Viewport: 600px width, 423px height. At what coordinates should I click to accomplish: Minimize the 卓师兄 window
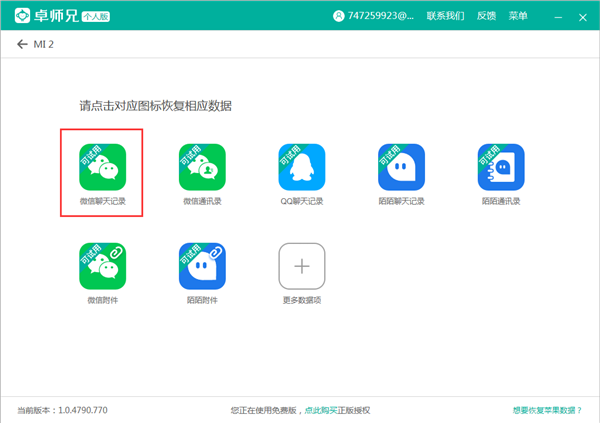coord(558,17)
